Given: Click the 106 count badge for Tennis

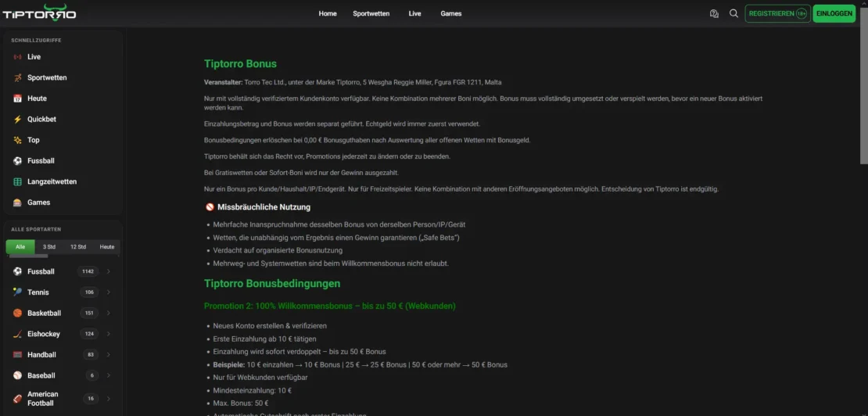Looking at the screenshot, I should 89,292.
